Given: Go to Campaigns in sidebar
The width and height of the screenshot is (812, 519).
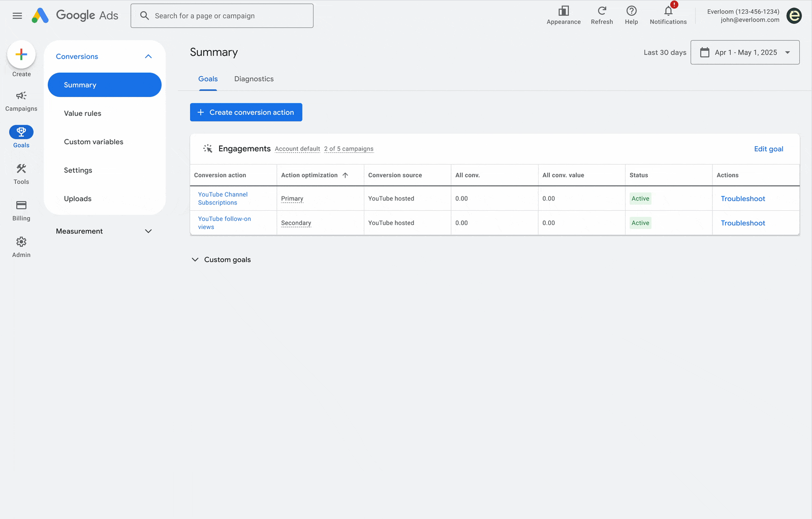Looking at the screenshot, I should 21,101.
